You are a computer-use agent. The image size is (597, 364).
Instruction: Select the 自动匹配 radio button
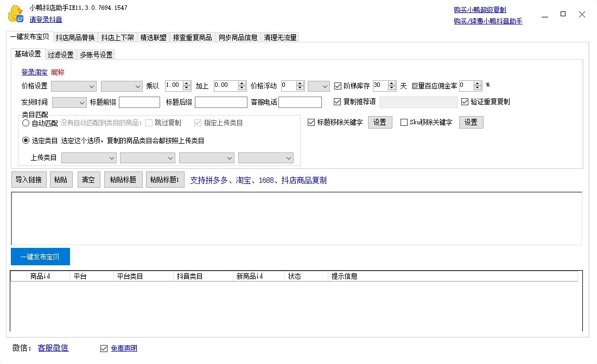pos(26,123)
